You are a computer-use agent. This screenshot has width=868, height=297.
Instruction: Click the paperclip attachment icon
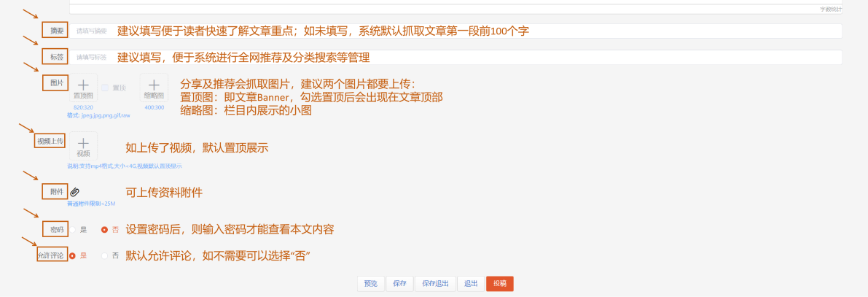(75, 192)
